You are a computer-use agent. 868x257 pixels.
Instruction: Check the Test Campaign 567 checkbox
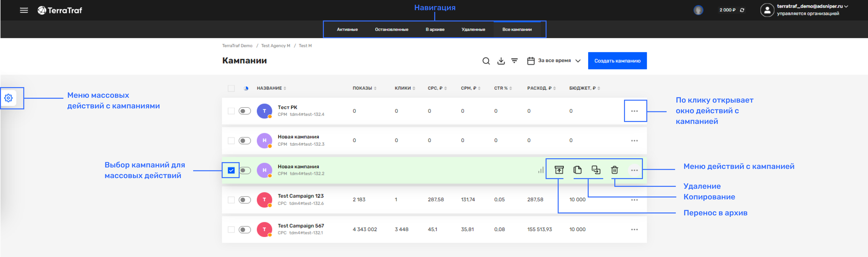[231, 229]
